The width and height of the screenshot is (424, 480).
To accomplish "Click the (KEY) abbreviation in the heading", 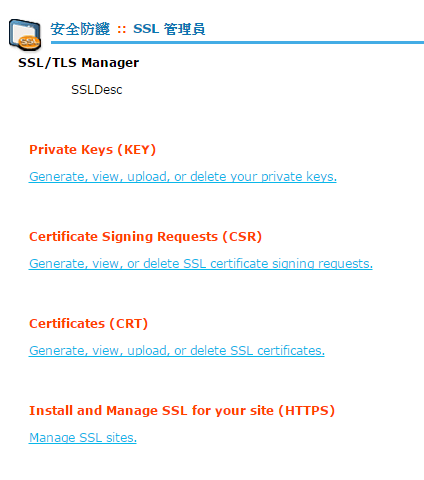I will [x=137, y=150].
